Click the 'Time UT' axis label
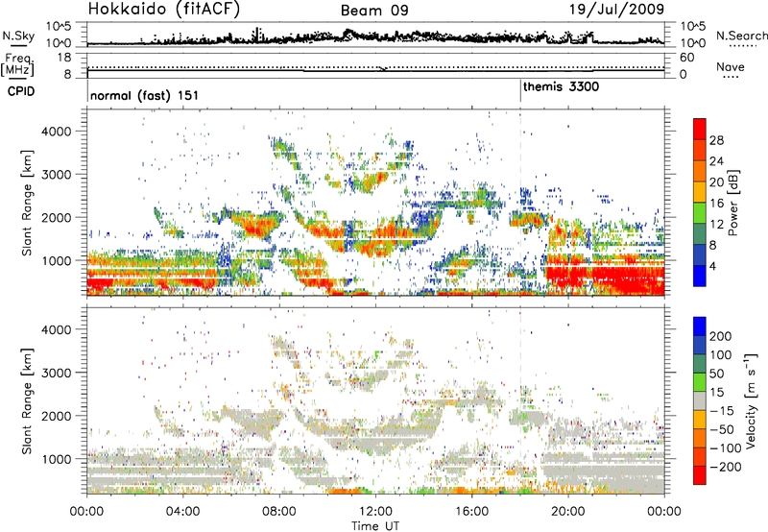768x532 pixels. coord(375,526)
